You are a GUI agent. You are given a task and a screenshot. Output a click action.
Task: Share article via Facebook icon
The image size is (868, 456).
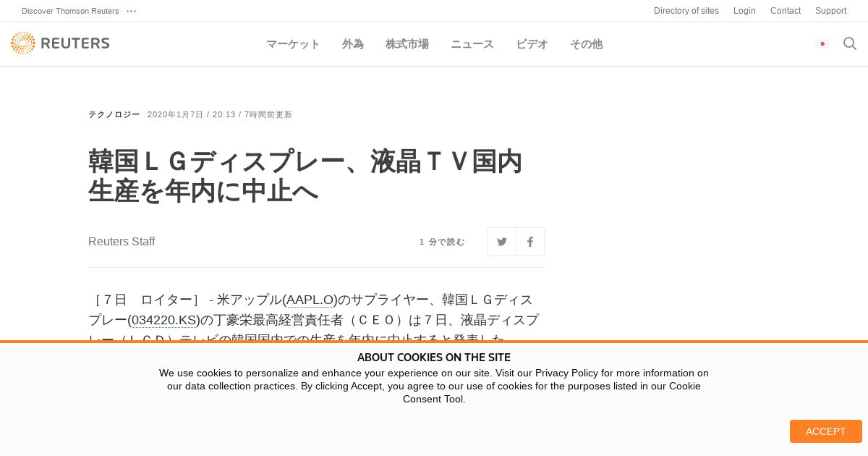[x=530, y=242]
